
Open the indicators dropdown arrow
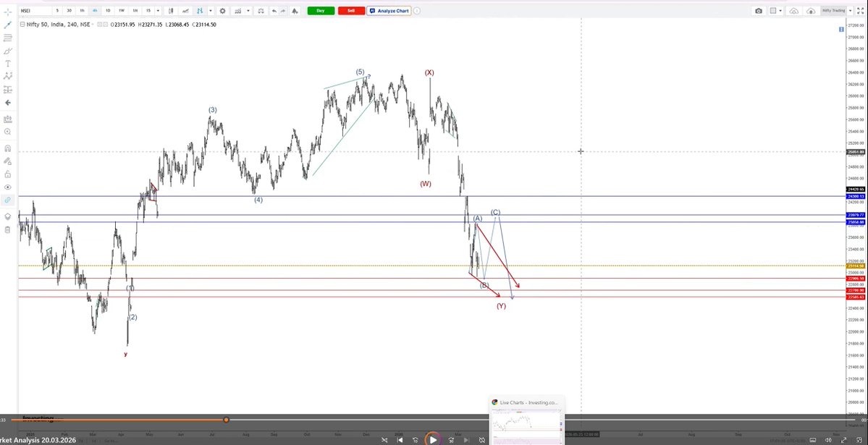pyautogui.click(x=248, y=11)
